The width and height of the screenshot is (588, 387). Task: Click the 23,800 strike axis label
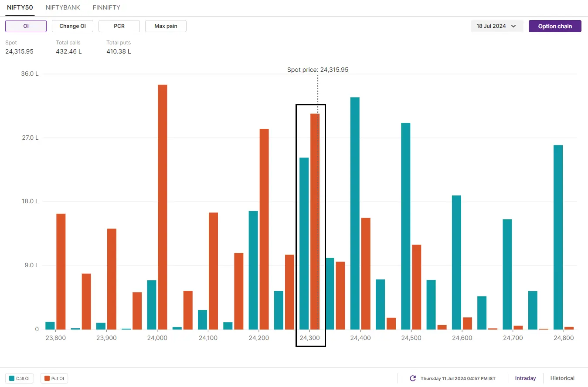tap(55, 338)
